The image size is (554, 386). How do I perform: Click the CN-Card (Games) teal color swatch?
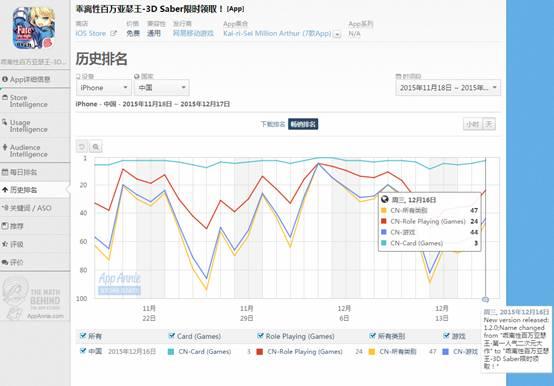171,352
